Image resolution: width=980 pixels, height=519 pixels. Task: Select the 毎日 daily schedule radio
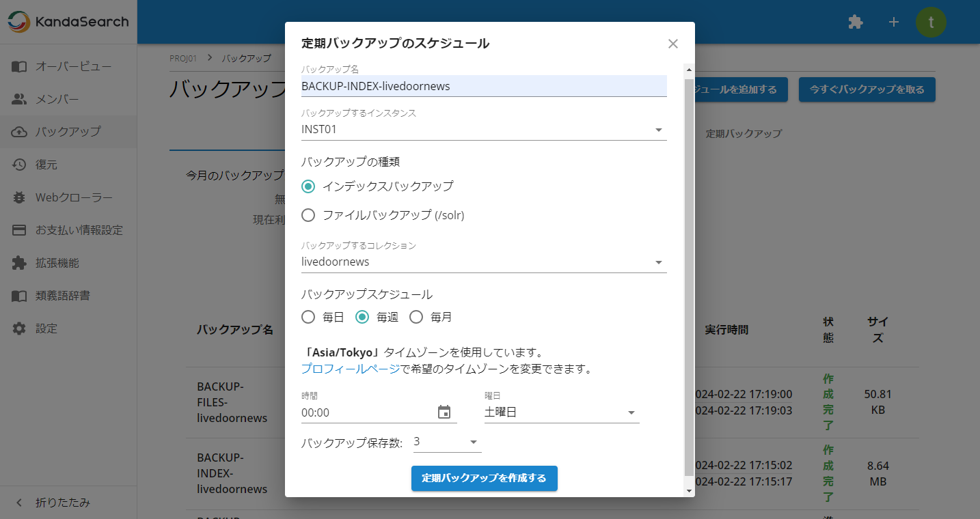pos(308,317)
